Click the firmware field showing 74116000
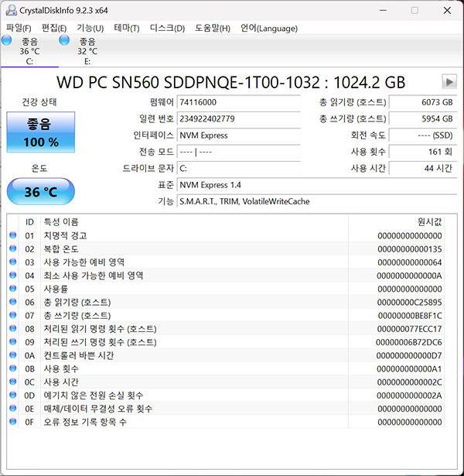The image size is (464, 476). coord(237,102)
